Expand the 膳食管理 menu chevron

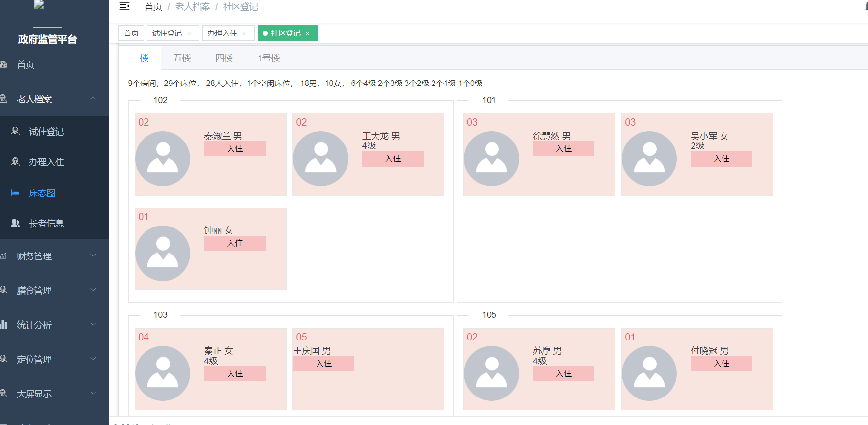point(93,290)
